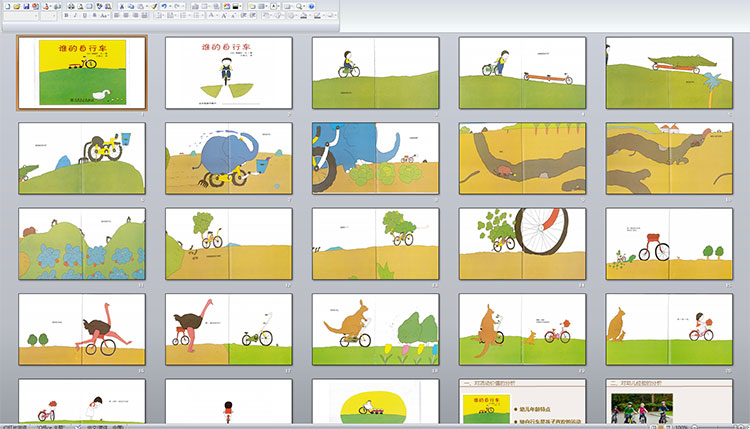750x429 pixels.
Task: Select slide 19 with kangaroo and pink bicycle
Action: point(522,330)
